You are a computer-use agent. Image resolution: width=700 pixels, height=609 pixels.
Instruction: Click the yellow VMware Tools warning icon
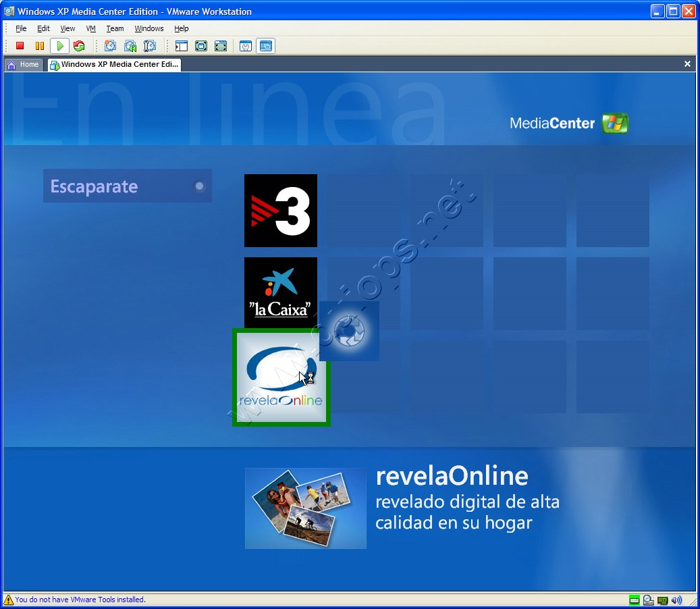pyautogui.click(x=9, y=600)
